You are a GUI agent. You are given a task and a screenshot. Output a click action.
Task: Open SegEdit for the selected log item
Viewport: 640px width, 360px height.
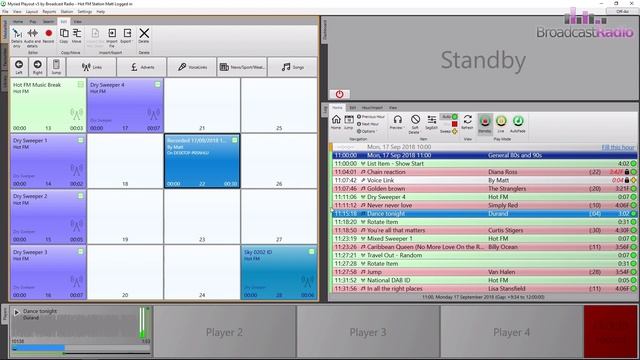[431, 122]
